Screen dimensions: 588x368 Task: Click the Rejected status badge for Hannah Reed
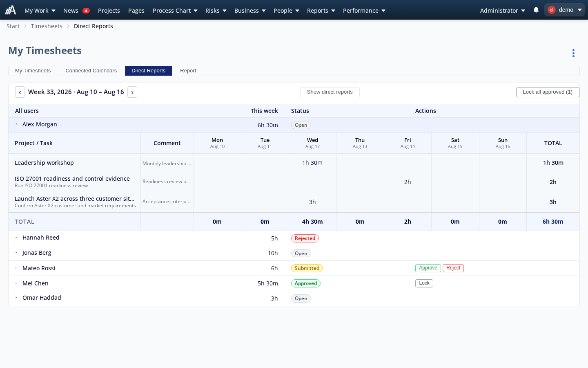305,238
